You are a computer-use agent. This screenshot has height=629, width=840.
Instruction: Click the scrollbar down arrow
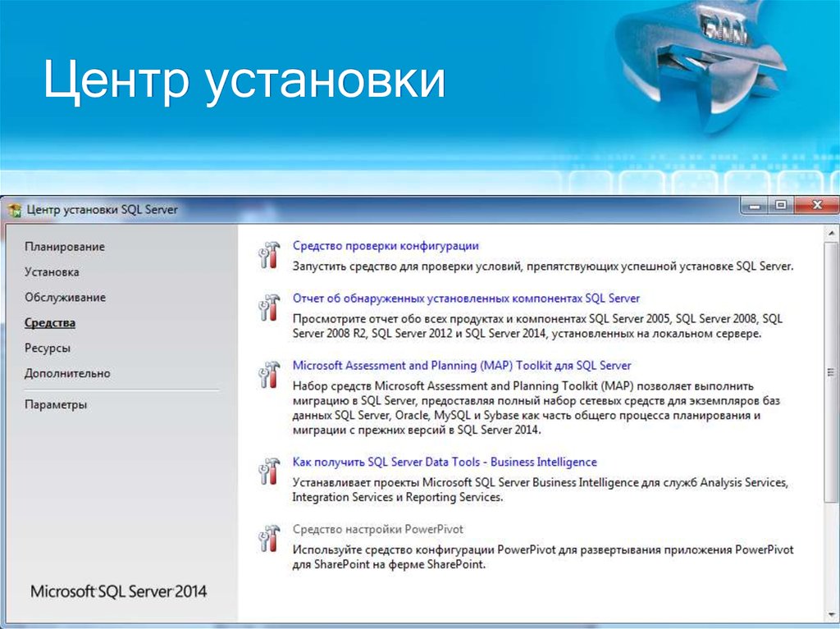831,615
